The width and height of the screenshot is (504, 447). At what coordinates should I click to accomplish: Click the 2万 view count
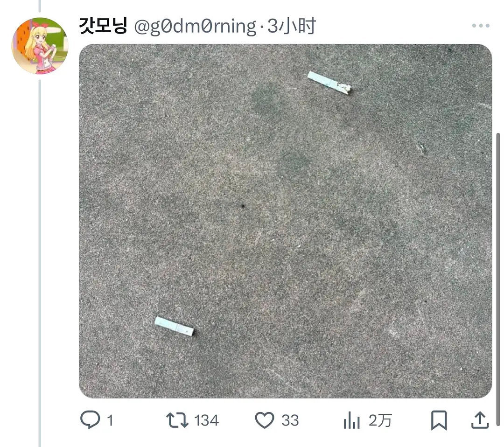[380, 420]
